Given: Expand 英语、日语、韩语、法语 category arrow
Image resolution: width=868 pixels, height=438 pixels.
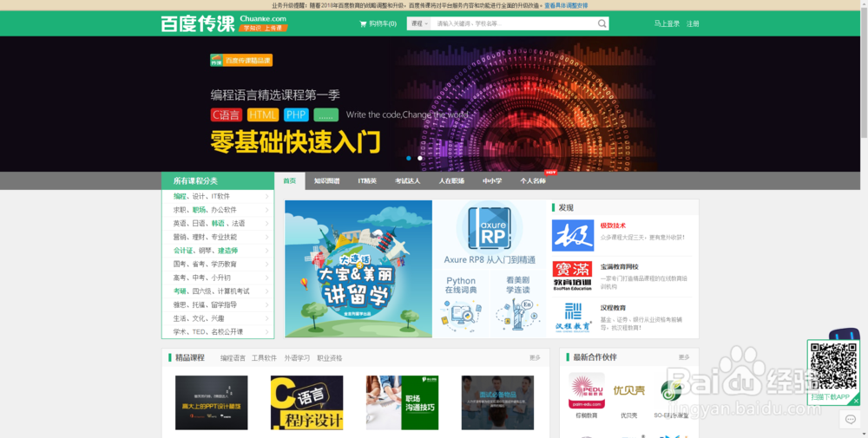Looking at the screenshot, I should (x=266, y=224).
